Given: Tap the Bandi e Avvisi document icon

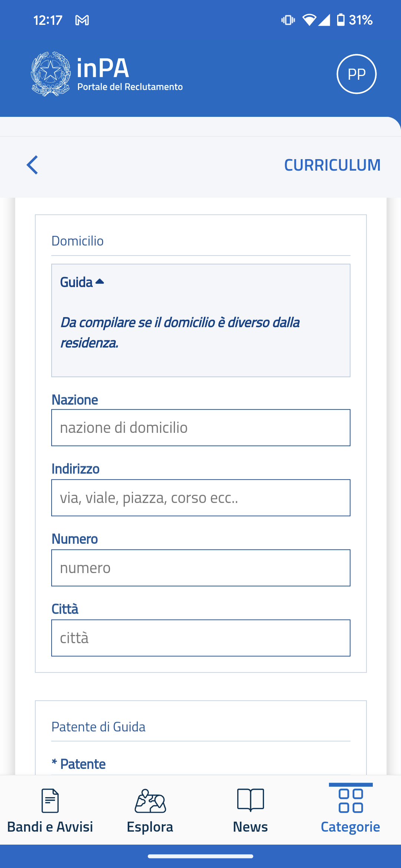Looking at the screenshot, I should [x=50, y=800].
